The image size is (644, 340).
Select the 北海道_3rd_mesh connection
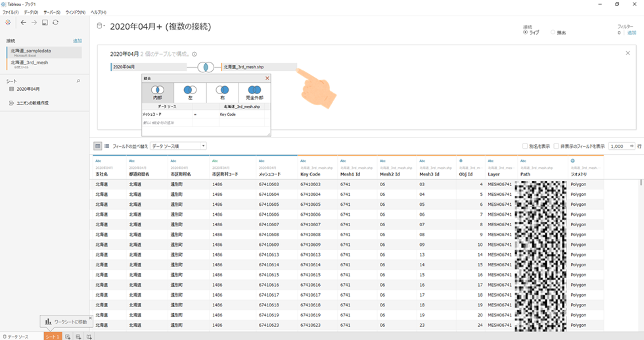[44, 64]
